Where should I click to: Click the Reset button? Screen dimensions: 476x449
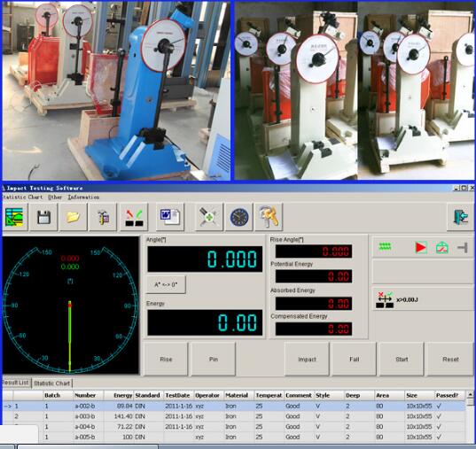(x=450, y=360)
